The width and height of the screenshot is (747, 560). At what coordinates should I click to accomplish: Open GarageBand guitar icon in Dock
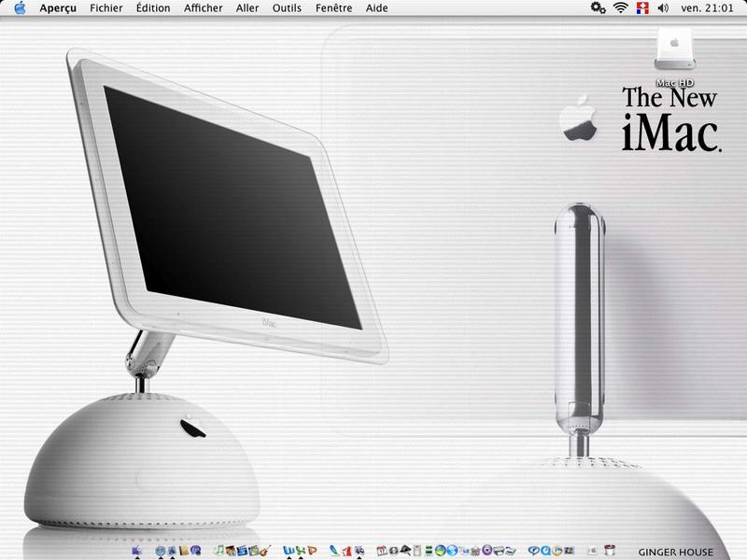[x=265, y=550]
